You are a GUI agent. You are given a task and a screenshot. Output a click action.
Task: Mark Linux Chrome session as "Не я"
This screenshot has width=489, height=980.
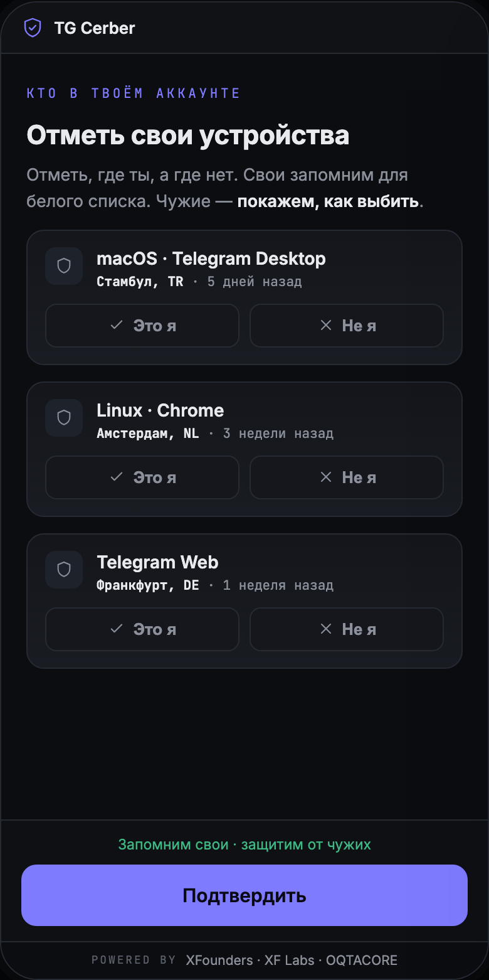pos(347,477)
